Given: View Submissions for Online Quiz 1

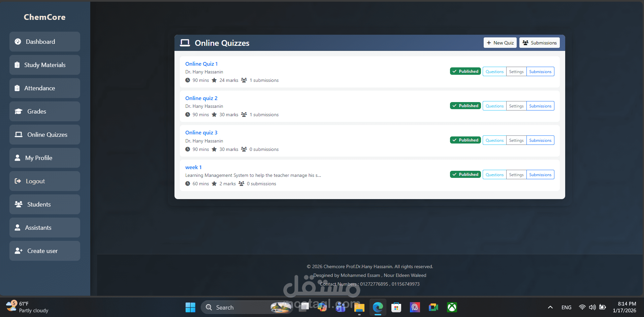Looking at the screenshot, I should click(540, 71).
